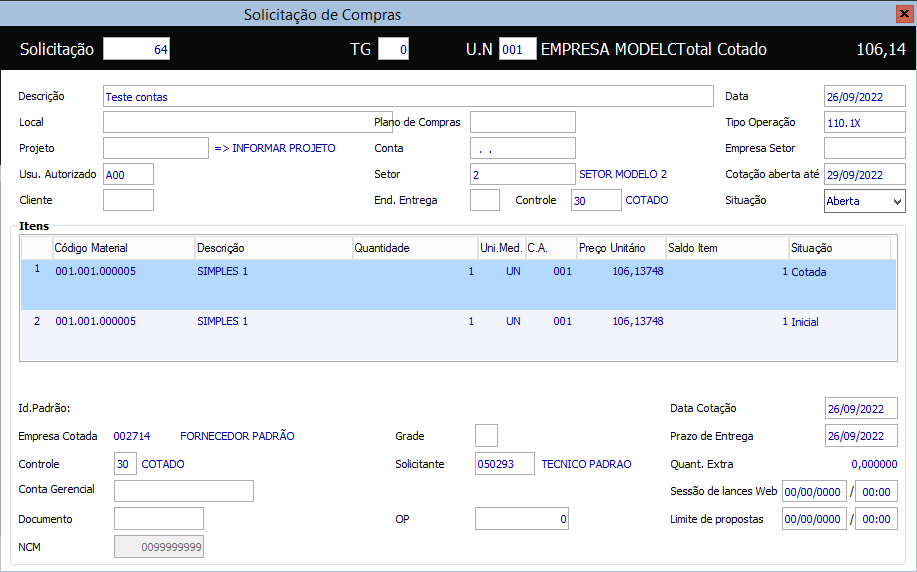
Task: Click the Data Cotação field
Action: click(861, 408)
